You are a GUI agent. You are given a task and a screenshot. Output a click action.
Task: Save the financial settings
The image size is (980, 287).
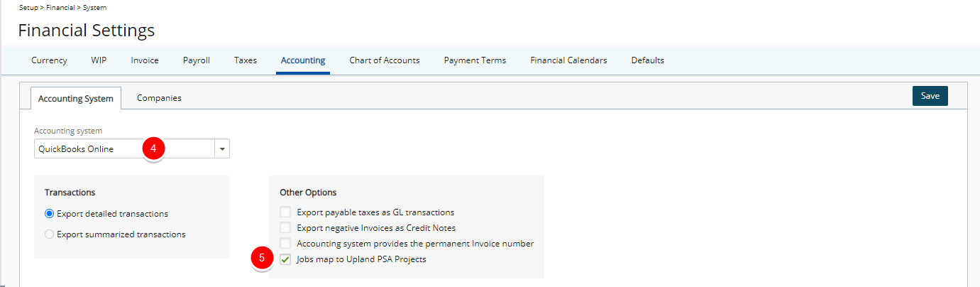(x=930, y=96)
